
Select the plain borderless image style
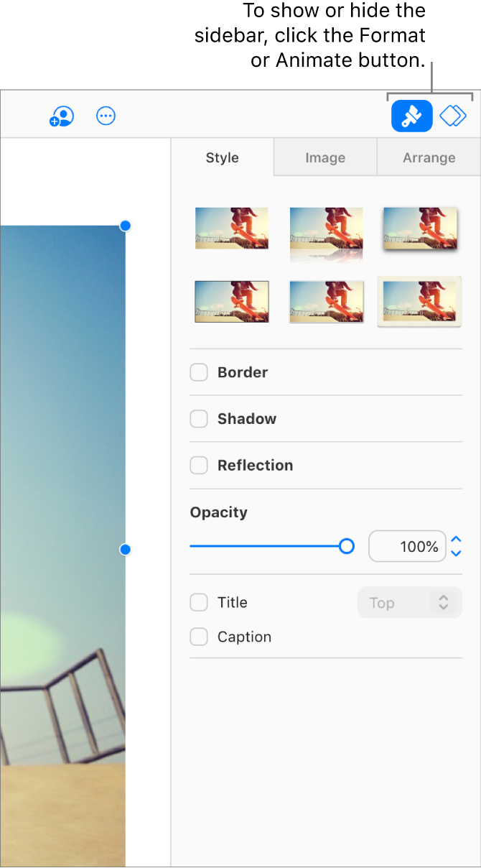coord(231,227)
